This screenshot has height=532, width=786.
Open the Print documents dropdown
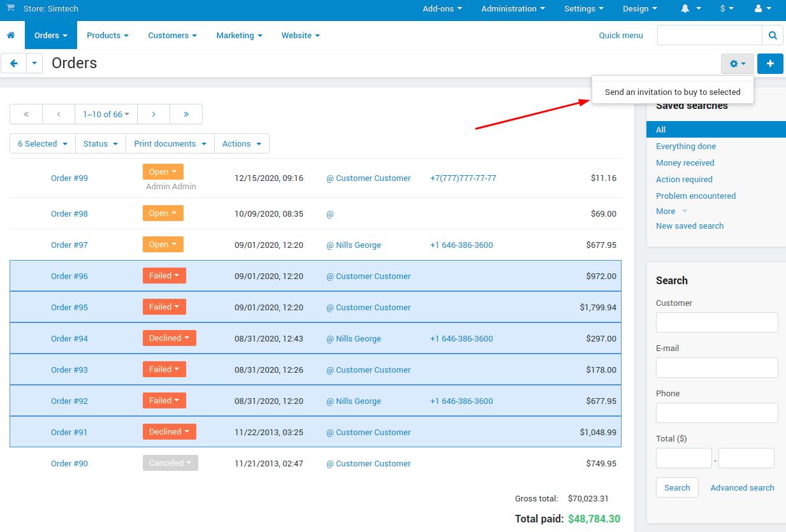170,143
